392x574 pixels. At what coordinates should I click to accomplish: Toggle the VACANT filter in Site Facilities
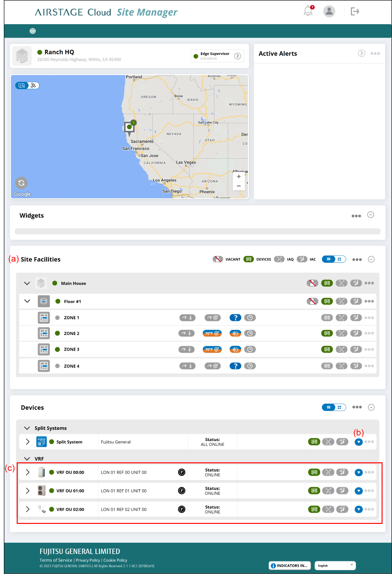coord(218,259)
